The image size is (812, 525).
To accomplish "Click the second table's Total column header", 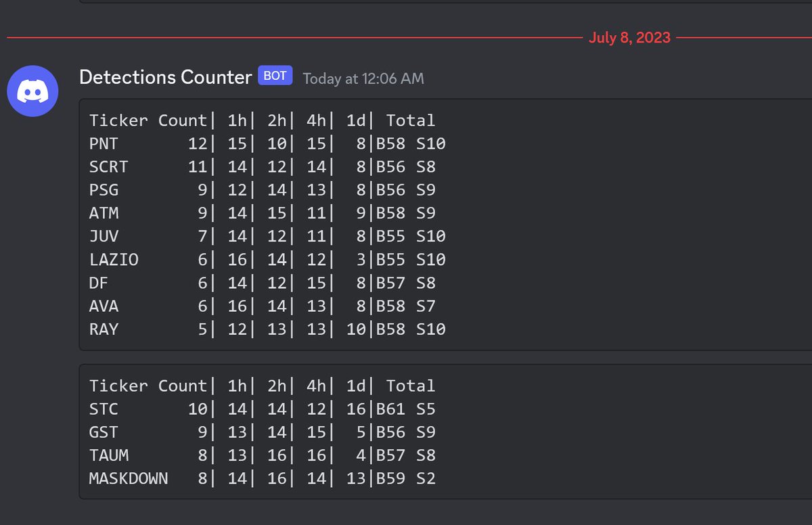I will tap(411, 386).
